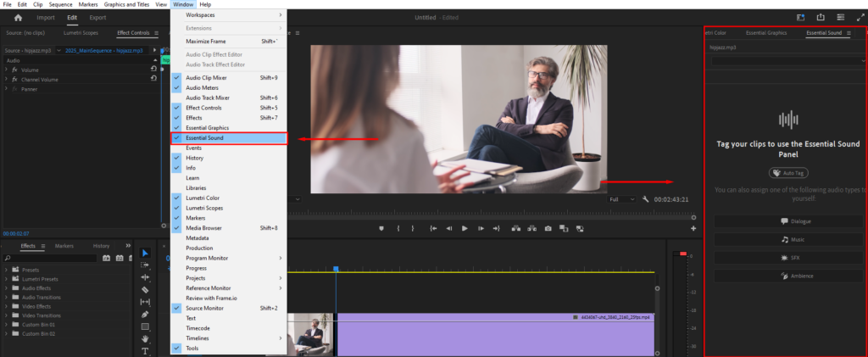Assign Dialogue audio type
868x357 pixels.
pos(788,221)
